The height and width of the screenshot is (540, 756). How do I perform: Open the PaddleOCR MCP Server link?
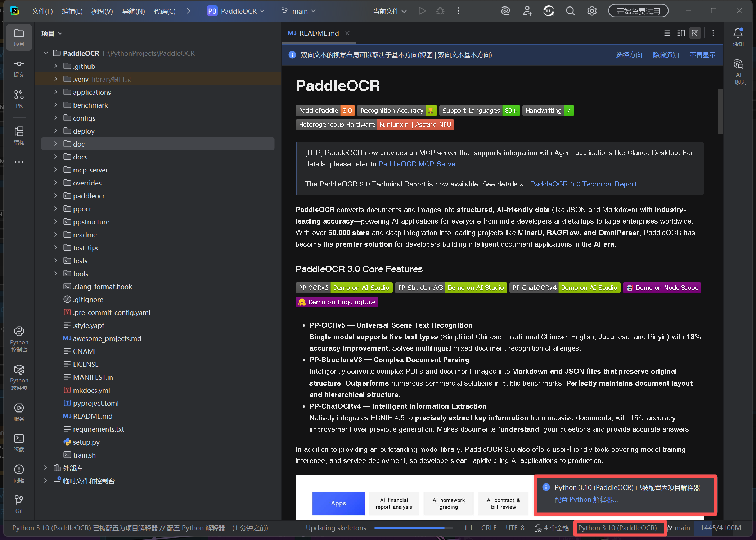point(418,164)
